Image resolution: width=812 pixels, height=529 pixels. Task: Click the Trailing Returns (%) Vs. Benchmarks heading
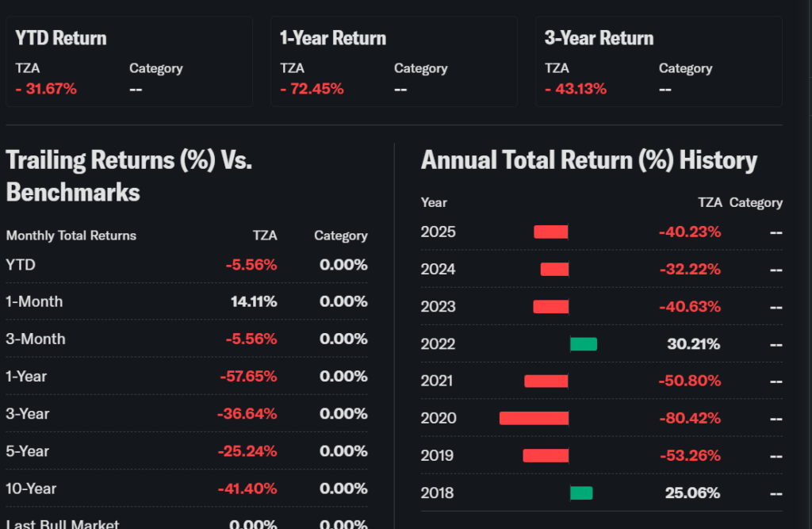pos(129,176)
